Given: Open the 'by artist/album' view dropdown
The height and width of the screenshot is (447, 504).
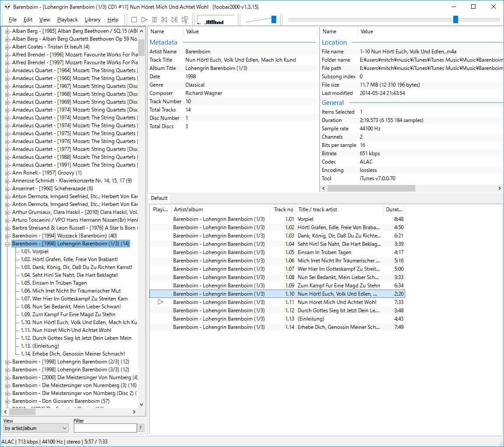Looking at the screenshot, I should pos(36,428).
